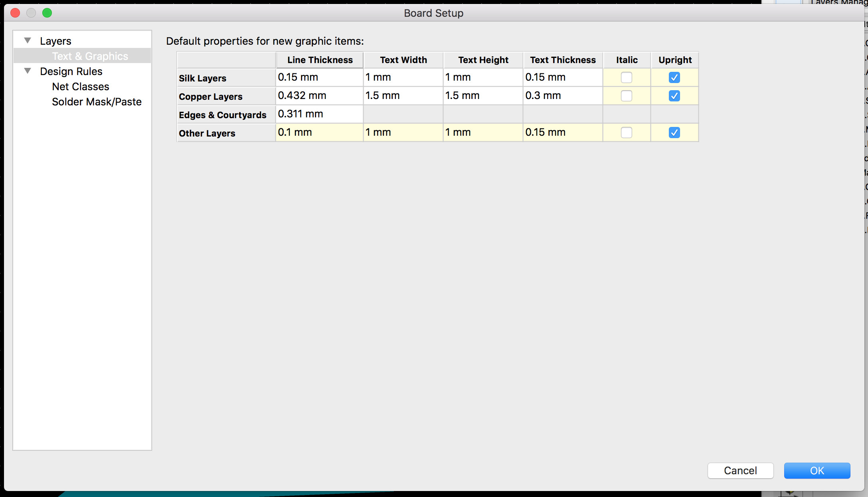Open the Net Classes page
Image resolution: width=868 pixels, height=497 pixels.
click(80, 87)
